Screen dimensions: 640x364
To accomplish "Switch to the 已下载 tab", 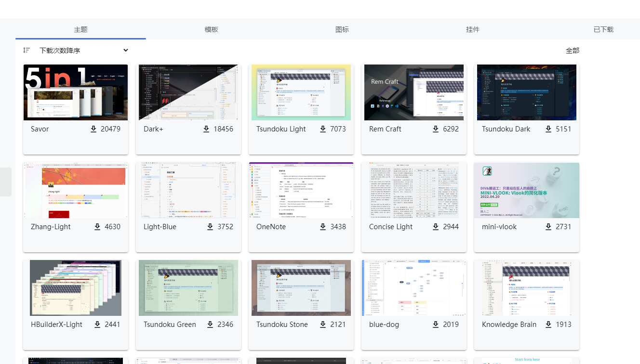I will [603, 29].
